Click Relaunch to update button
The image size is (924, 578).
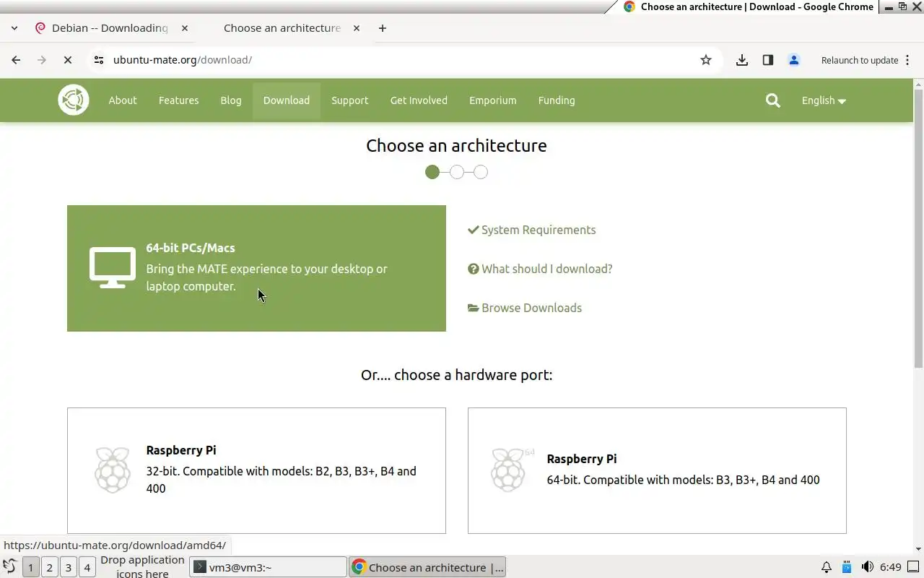tap(860, 60)
